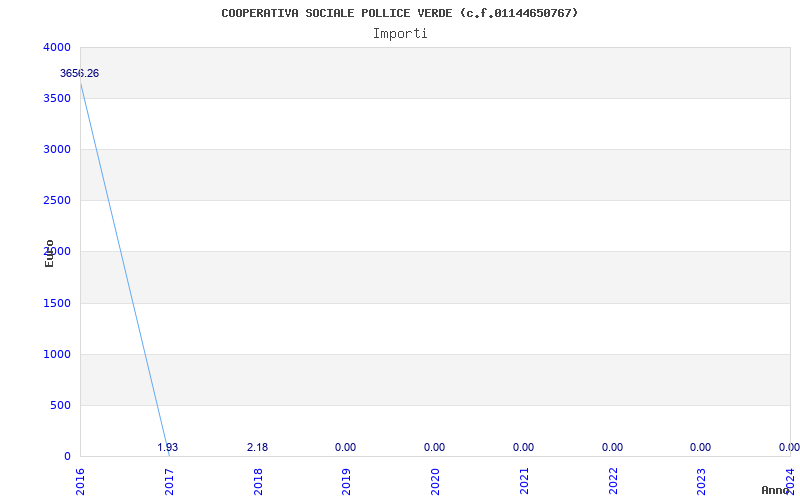Click the 2020 x-axis label
Screen dimensions: 800x500
tap(435, 482)
